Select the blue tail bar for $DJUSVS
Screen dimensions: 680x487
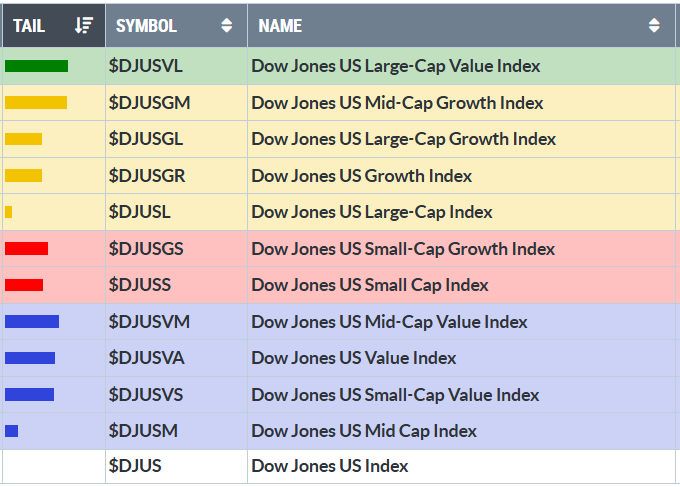pos(29,395)
